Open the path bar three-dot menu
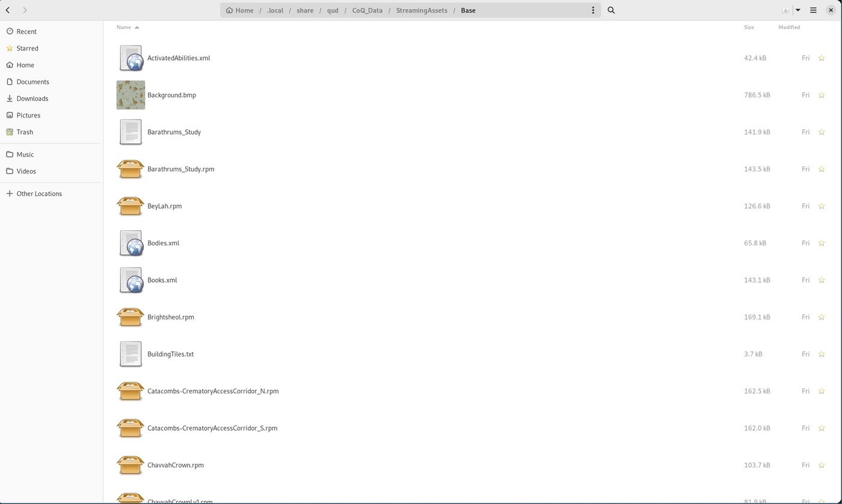842x504 pixels. tap(593, 10)
